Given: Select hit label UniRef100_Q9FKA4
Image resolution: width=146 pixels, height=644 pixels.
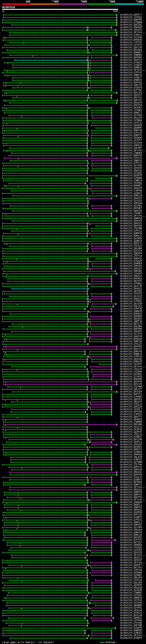Looking at the screenshot, I should (131, 203).
